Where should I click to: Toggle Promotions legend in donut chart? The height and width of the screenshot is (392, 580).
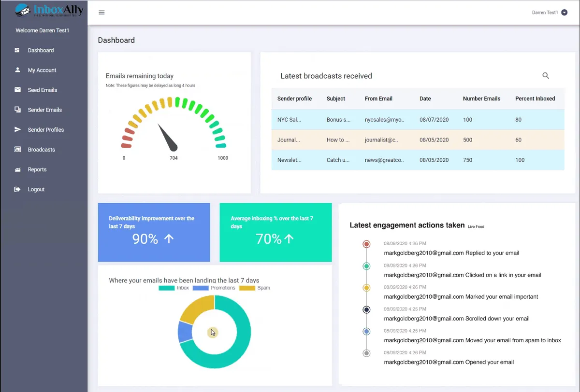[x=214, y=288]
